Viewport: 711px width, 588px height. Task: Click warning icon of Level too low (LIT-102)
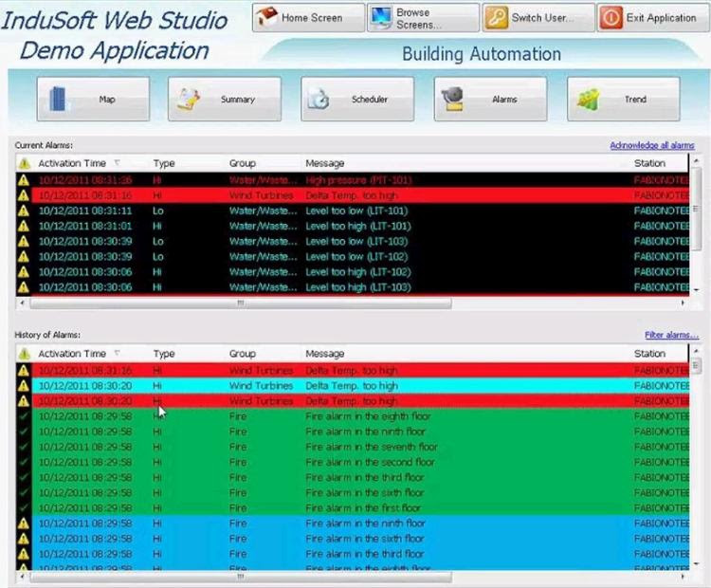[24, 256]
